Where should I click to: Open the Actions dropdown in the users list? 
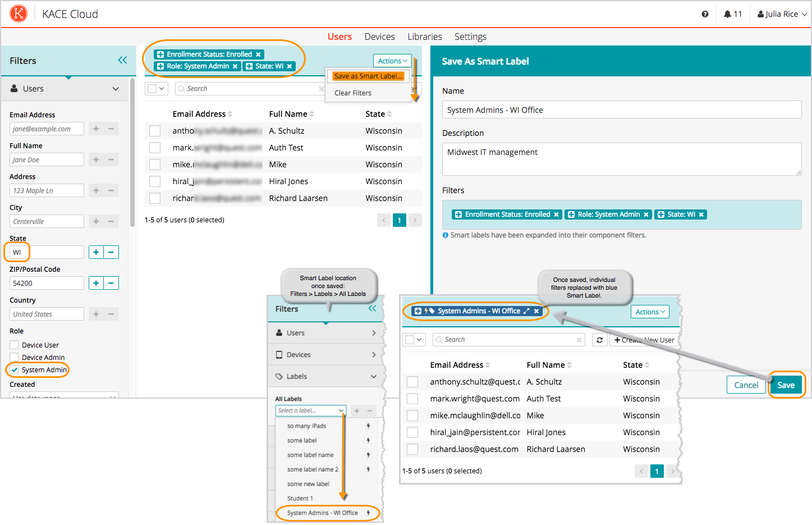pos(392,61)
